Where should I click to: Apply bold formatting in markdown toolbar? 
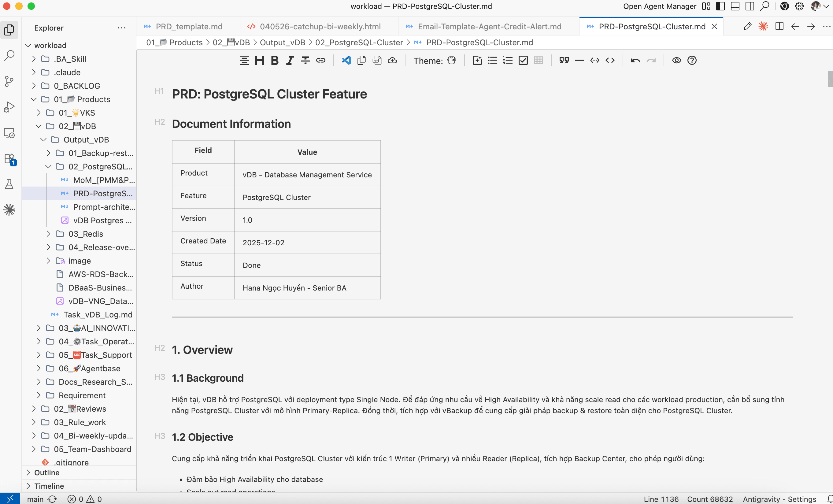pos(275,61)
